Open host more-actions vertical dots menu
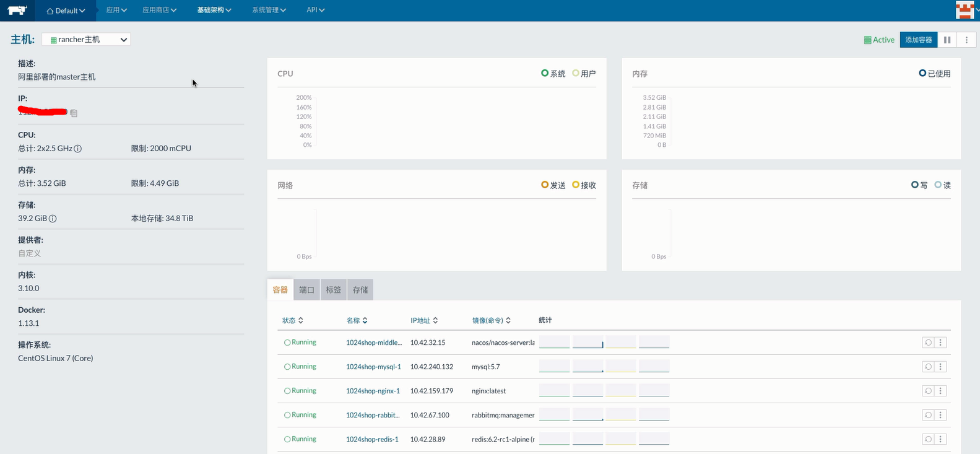 (x=966, y=40)
